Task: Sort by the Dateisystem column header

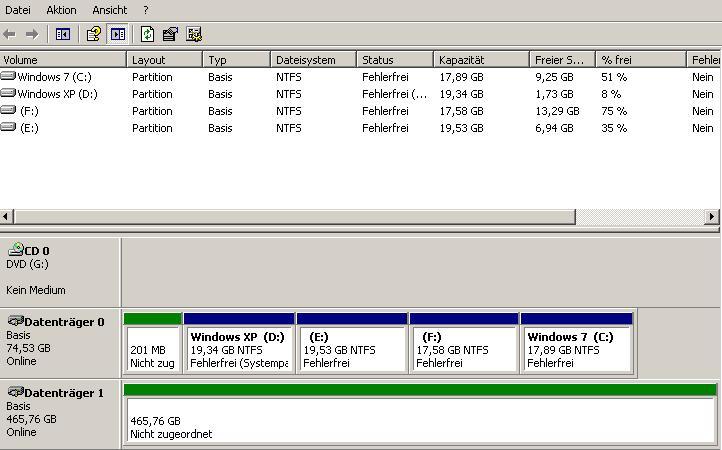Action: (x=314, y=60)
